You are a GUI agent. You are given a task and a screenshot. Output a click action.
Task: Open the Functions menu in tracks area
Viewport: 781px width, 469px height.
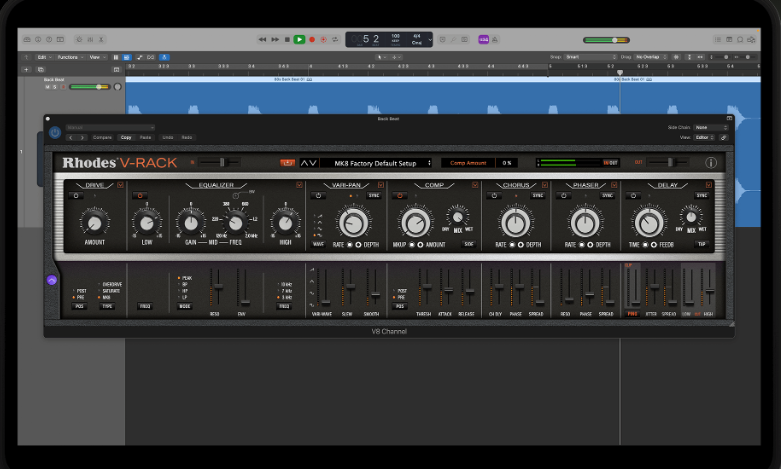(70, 57)
